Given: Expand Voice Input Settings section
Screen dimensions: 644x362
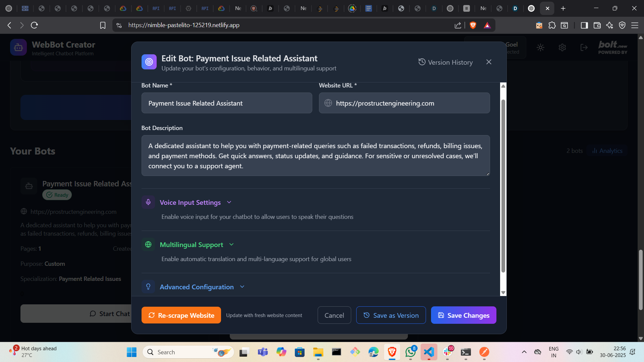Looking at the screenshot, I should tap(229, 202).
